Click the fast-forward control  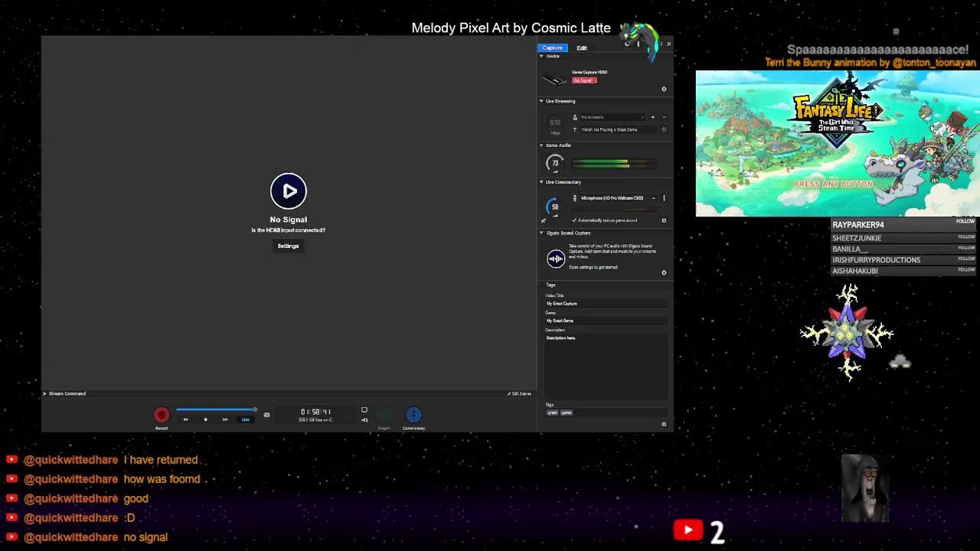coord(225,419)
